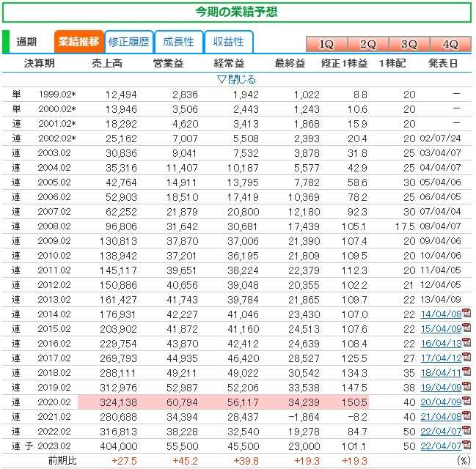Viewport: 476px width, 469px height.
Task: Open the 収益性 tab
Action: [229, 42]
